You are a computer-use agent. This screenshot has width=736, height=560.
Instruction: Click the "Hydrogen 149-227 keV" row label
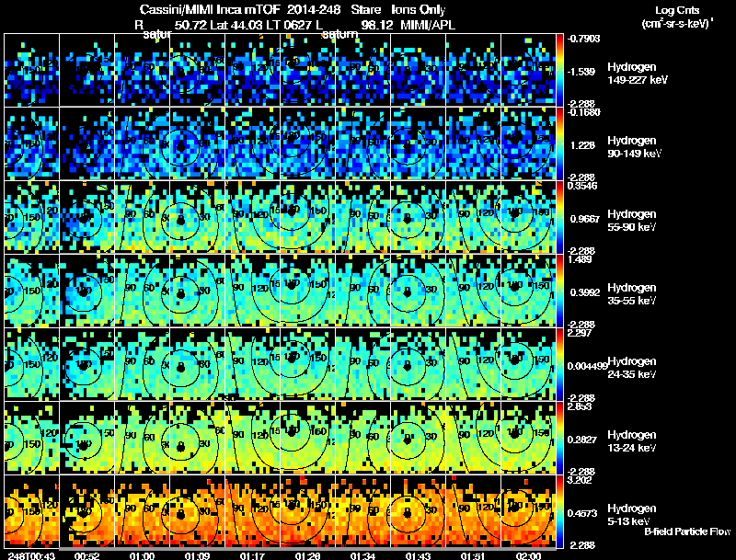click(x=638, y=74)
